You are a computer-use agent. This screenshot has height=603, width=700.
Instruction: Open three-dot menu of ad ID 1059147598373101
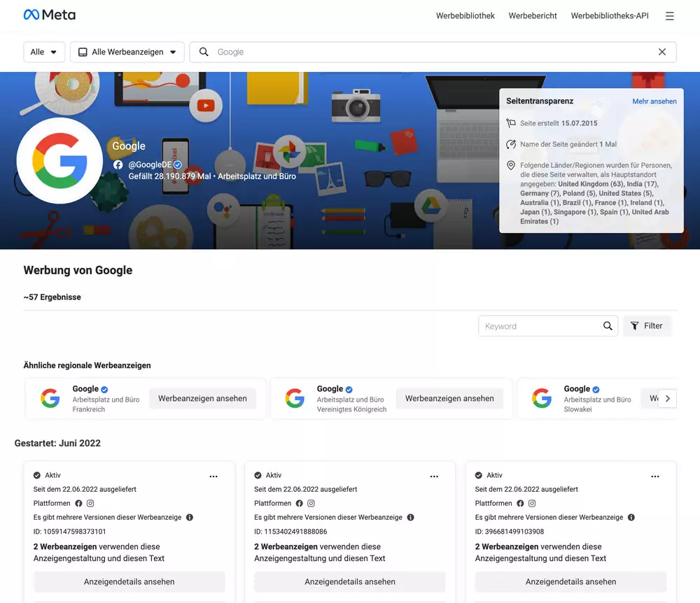pos(213,476)
